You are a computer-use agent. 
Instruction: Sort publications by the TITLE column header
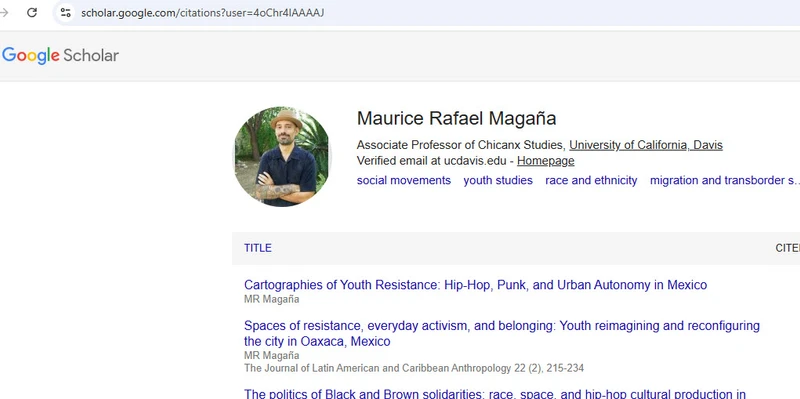point(258,248)
